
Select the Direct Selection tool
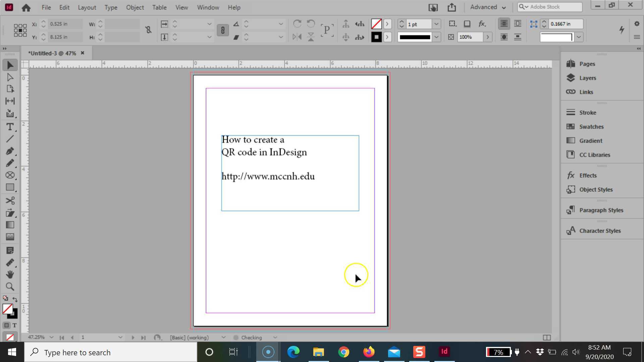[10, 77]
